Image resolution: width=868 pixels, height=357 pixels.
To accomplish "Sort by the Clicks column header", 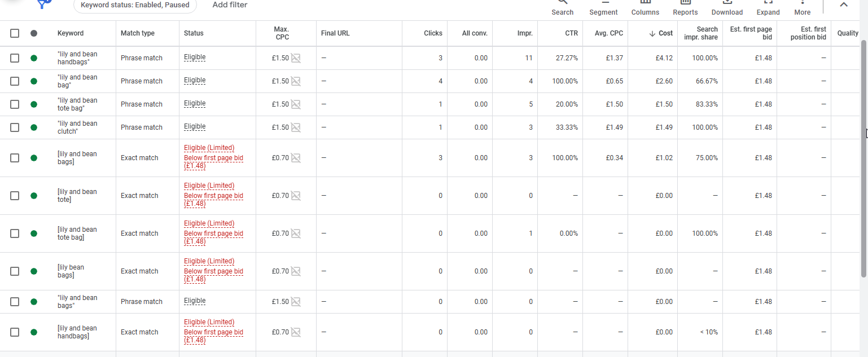I will coord(433,33).
